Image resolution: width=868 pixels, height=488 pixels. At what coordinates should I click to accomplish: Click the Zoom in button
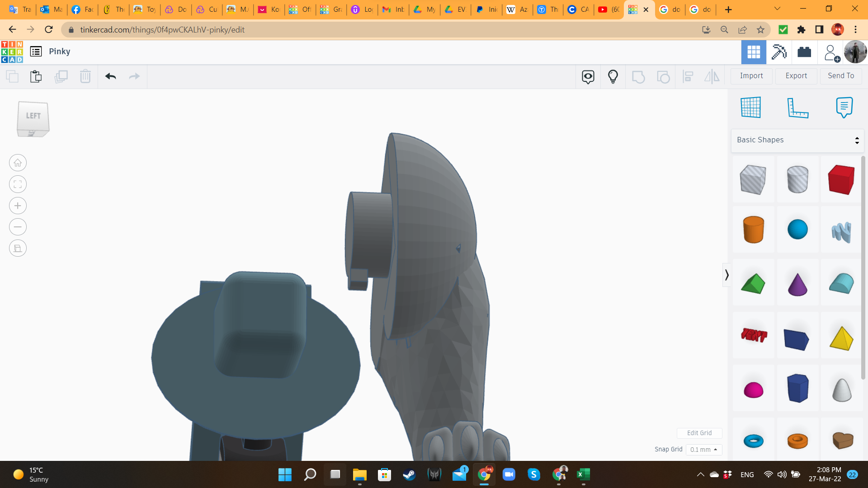tap(18, 206)
